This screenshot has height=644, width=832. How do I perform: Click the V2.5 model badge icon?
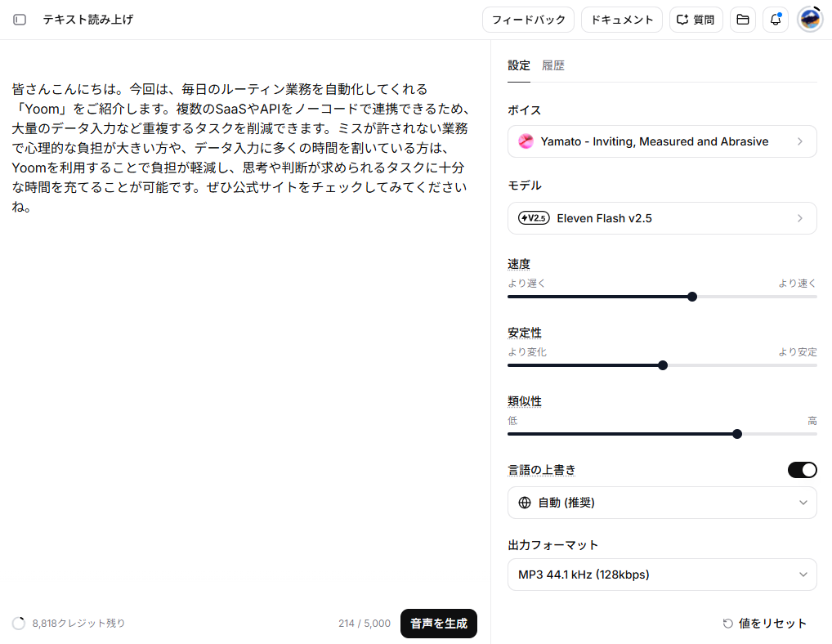tap(534, 218)
